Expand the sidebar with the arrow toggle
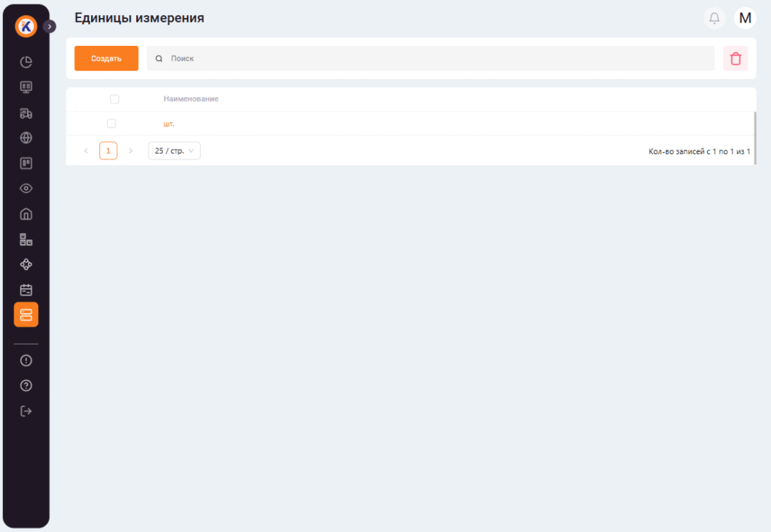Viewport: 771px width, 532px height. pyautogui.click(x=50, y=26)
